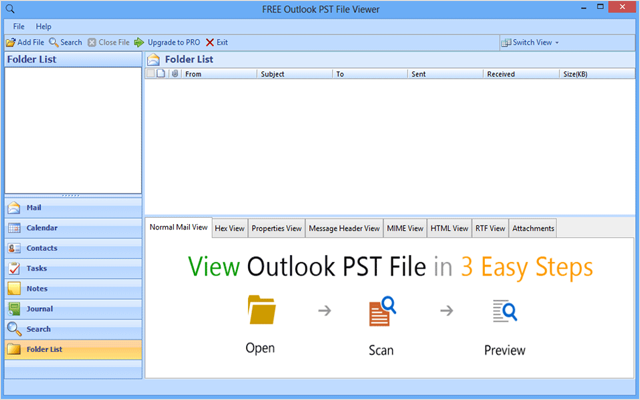This screenshot has width=640, height=400.
Task: Sort messages by the To column header
Action: click(x=370, y=74)
